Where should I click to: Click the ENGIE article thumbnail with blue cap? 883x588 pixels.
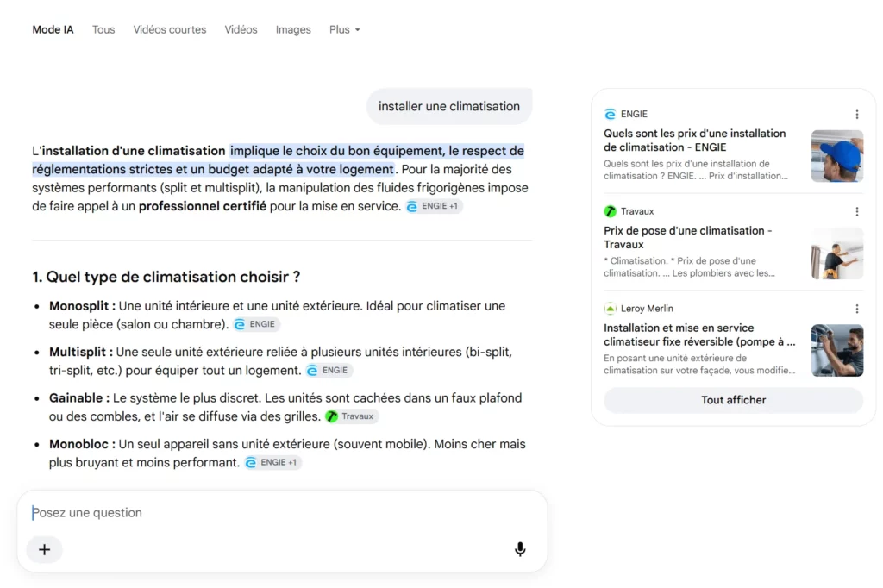pyautogui.click(x=836, y=156)
